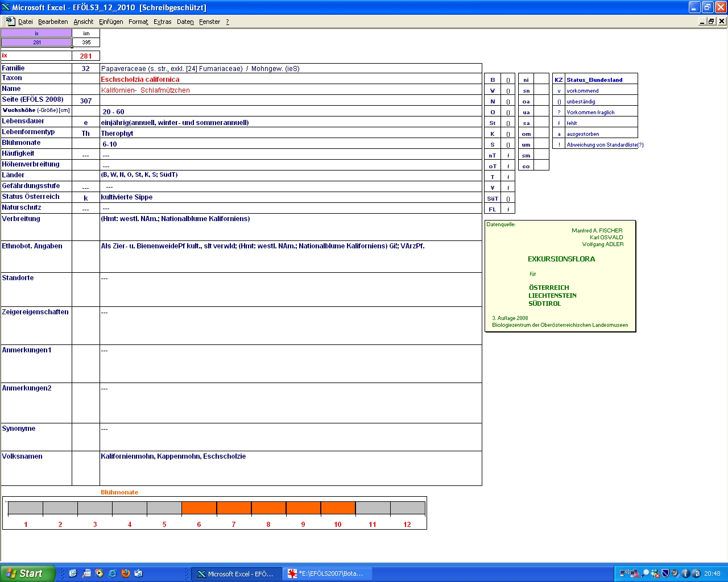The image size is (728, 582).
Task: Click the red ix value 281
Action: click(86, 56)
